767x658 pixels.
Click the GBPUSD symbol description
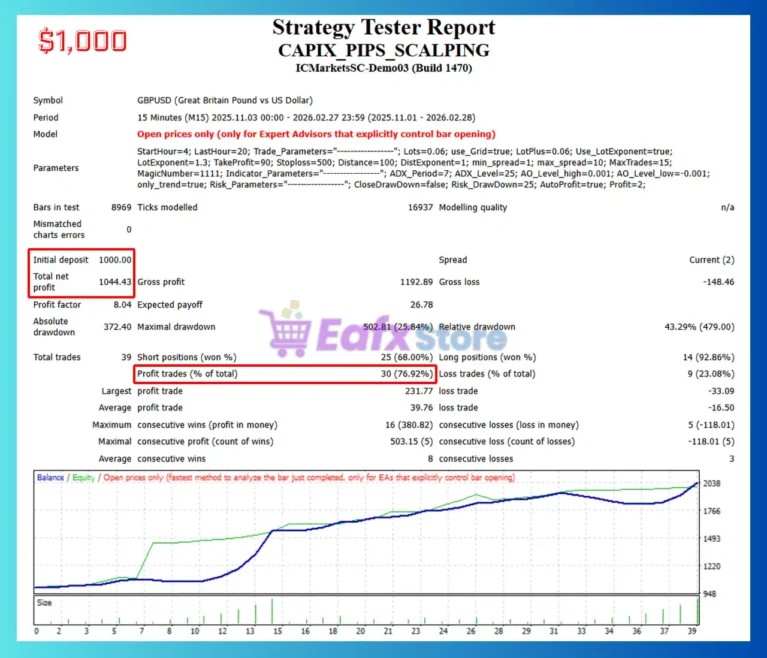[x=225, y=100]
